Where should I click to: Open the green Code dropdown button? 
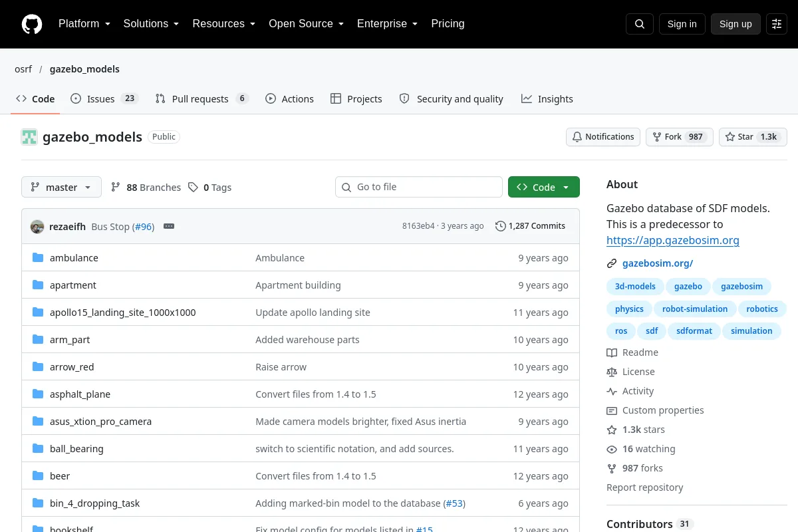tap(544, 188)
